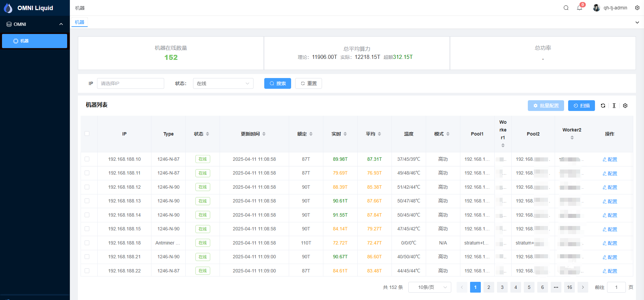Go to page 16
Screen dimensions: 644x300
[569, 287]
